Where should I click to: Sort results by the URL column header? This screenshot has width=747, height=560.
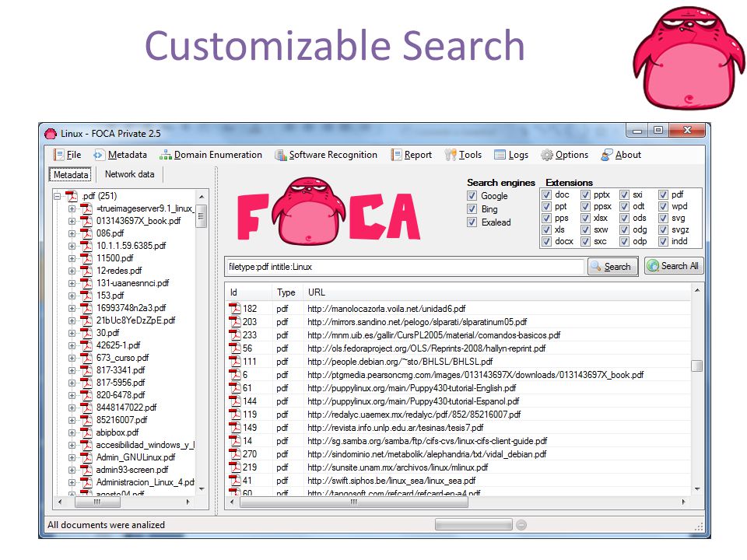[496, 292]
